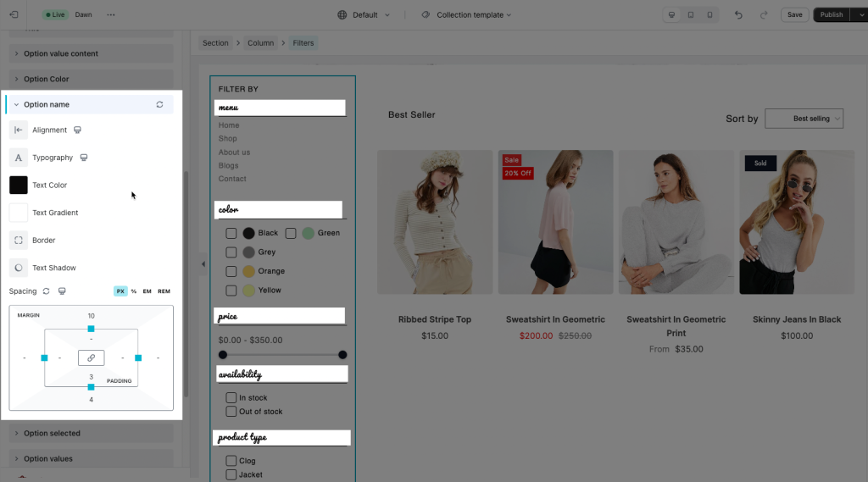Switch to mobile preview icon
Image resolution: width=868 pixels, height=482 pixels.
point(709,15)
